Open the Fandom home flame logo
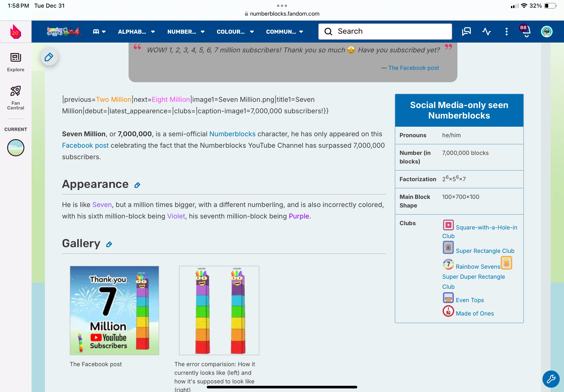Image resolution: width=564 pixels, height=392 pixels. point(16,32)
